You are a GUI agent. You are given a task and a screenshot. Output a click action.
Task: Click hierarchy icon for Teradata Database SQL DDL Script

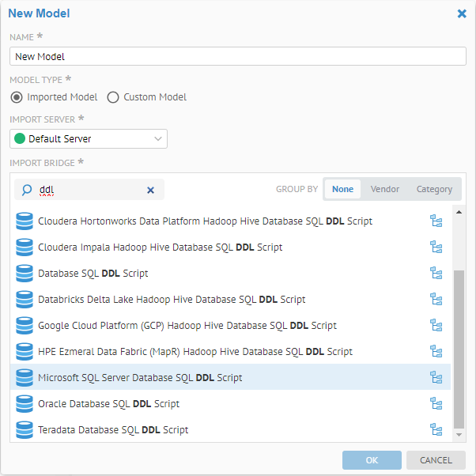click(x=436, y=430)
